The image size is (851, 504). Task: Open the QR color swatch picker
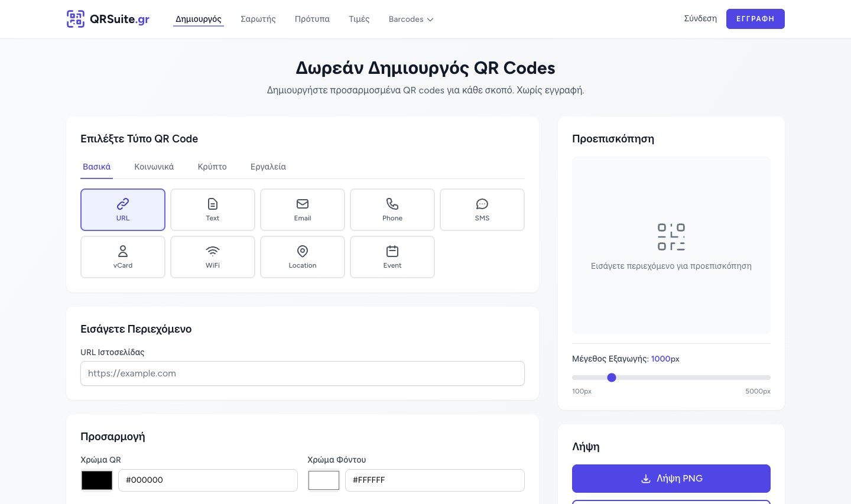(97, 480)
